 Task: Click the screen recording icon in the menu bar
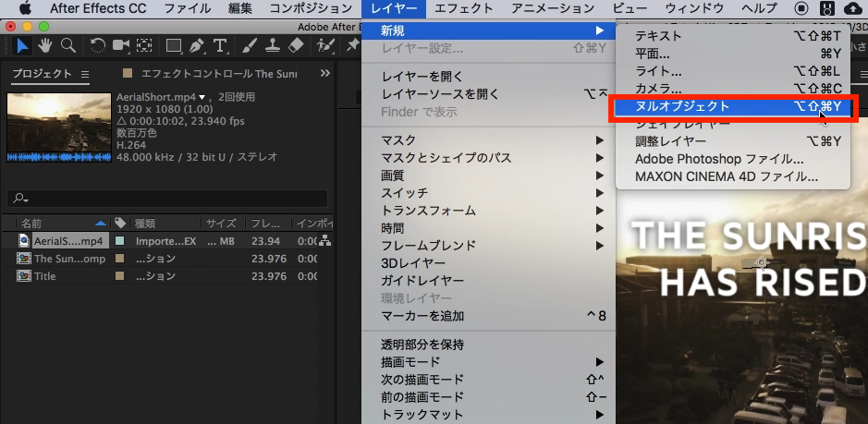click(x=801, y=8)
